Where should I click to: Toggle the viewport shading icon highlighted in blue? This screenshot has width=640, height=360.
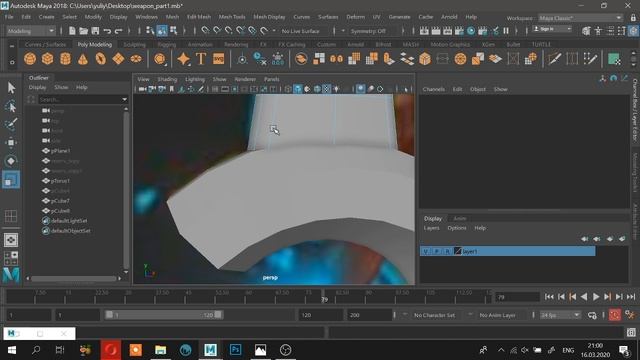[298, 89]
